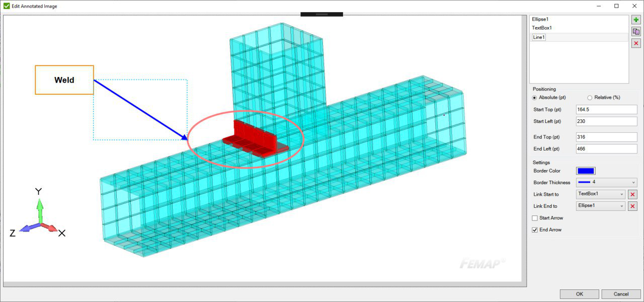
Task: Choose Relative (%) positioning
Action: (603, 97)
